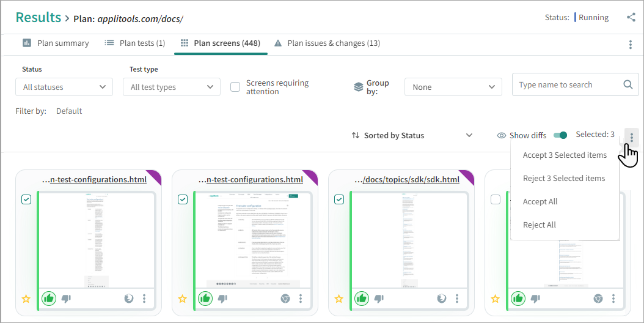Click the Results breadcrumb link
Viewport: 644px width, 323px height.
38,18
